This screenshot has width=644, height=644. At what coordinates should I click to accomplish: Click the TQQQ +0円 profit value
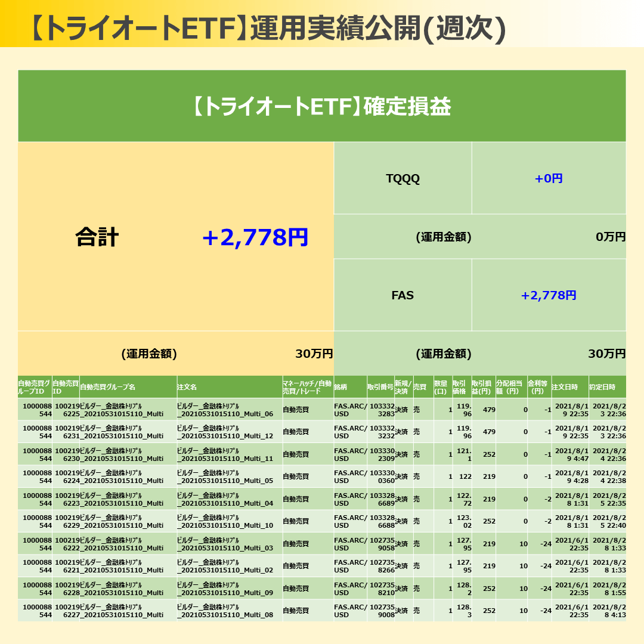click(x=549, y=179)
